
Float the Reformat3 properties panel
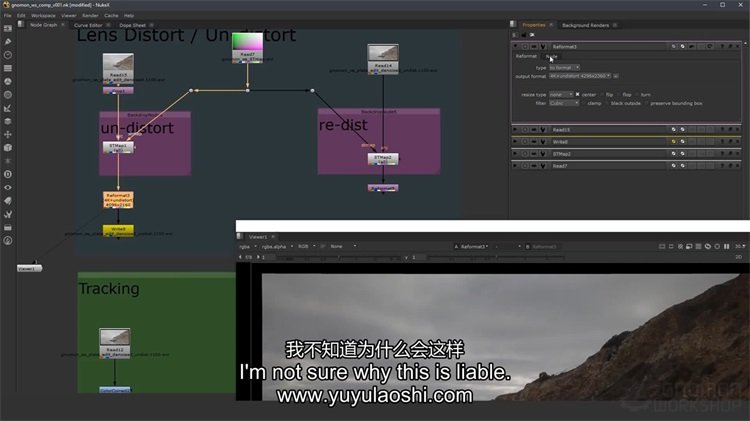(730, 46)
